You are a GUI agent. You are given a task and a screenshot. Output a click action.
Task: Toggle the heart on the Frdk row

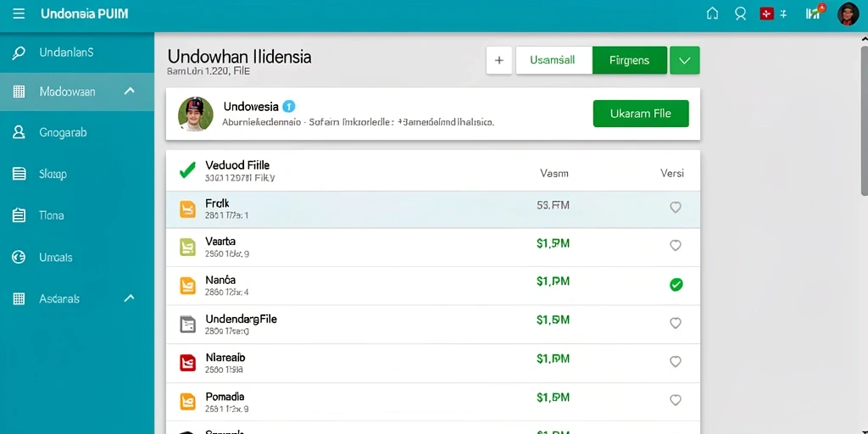(x=676, y=208)
